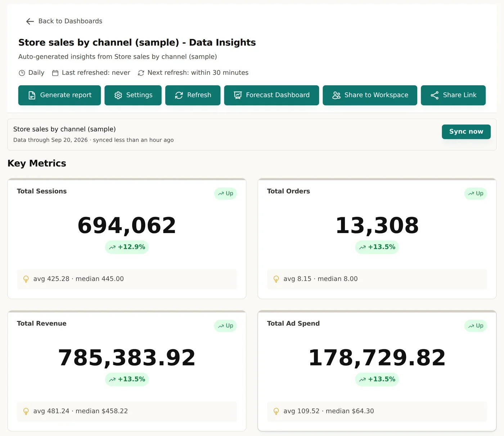Click the circular arrows icon in Refresh
The width and height of the screenshot is (504, 436).
pyautogui.click(x=179, y=95)
